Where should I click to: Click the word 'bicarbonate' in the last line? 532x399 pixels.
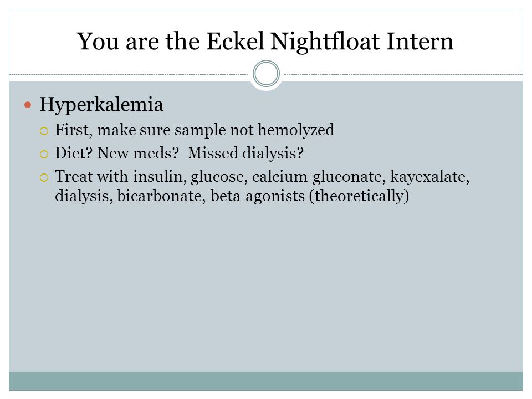(x=161, y=196)
